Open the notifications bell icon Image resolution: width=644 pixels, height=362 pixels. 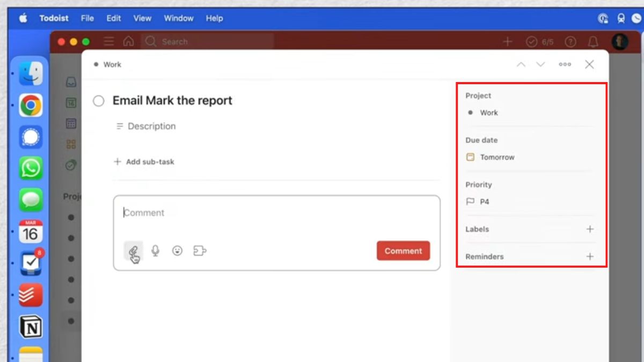[x=593, y=41]
